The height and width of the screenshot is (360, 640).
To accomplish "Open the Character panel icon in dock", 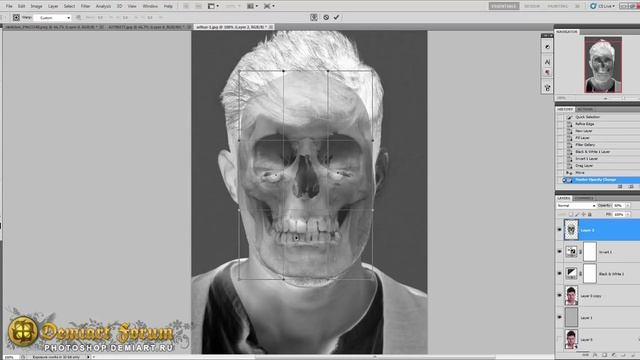I will tap(547, 62).
